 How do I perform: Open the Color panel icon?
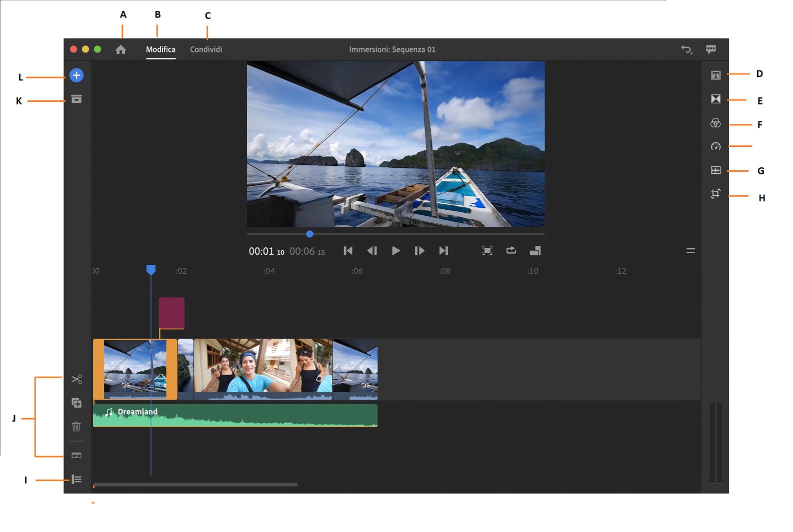pos(715,123)
